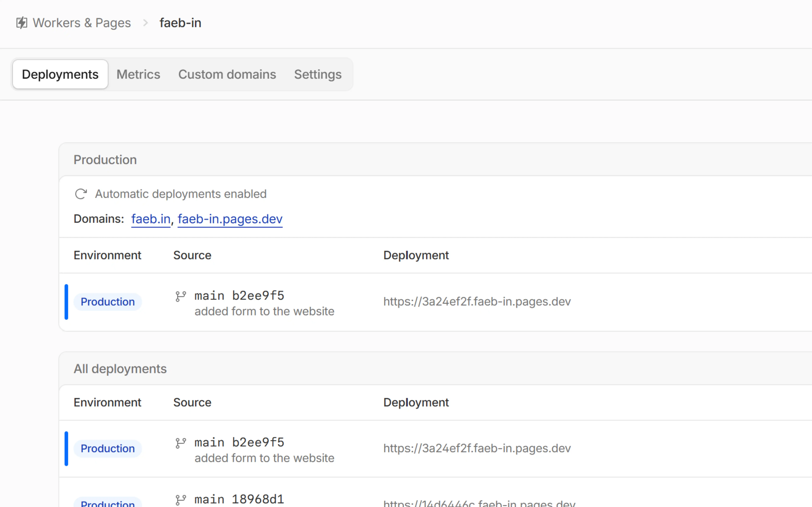
Task: Click the breadcrumb chevron separator
Action: tap(145, 23)
